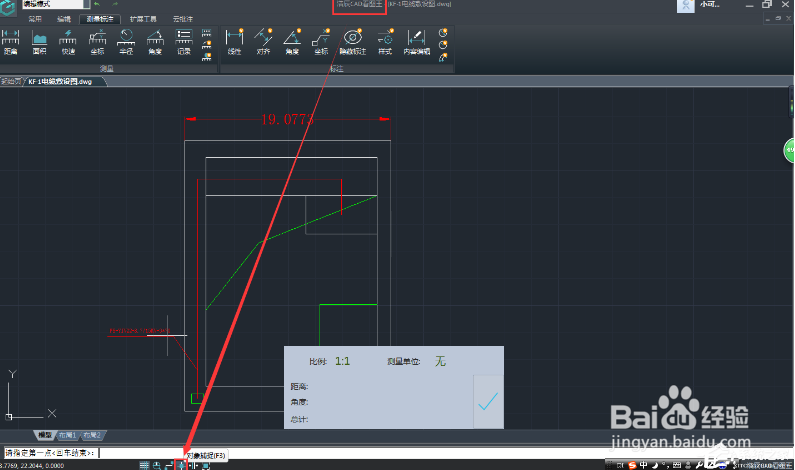Switch to the 云批注 ribbon tab
The width and height of the screenshot is (795, 470).
click(x=183, y=19)
